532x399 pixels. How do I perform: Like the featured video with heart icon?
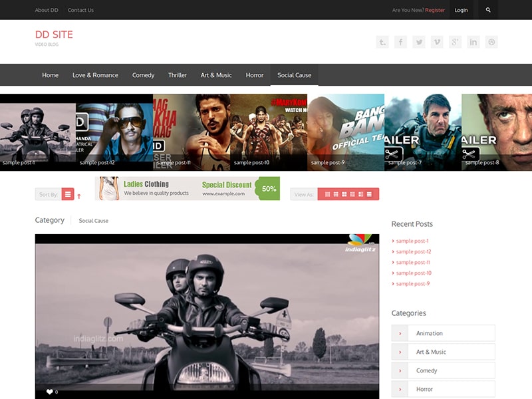[x=49, y=392]
